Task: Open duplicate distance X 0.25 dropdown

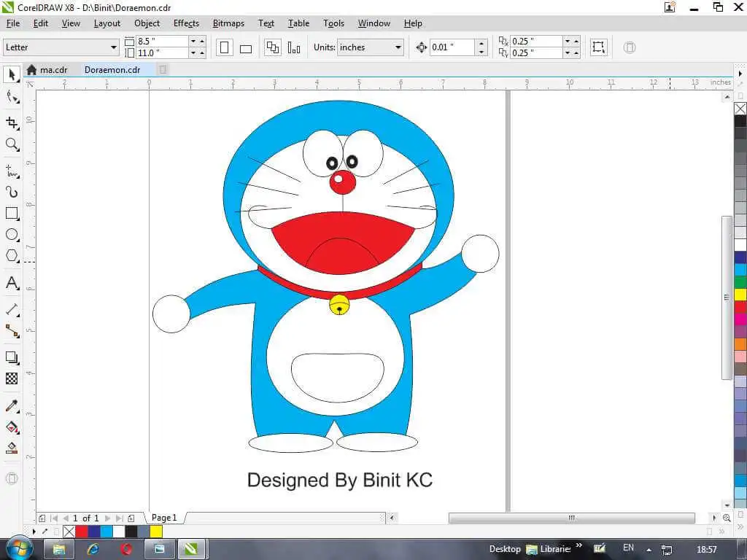Action: (568, 42)
